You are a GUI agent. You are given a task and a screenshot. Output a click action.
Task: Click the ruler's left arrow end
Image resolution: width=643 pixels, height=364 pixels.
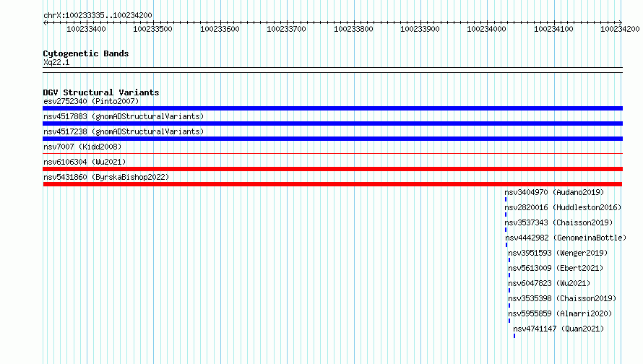pos(45,22)
